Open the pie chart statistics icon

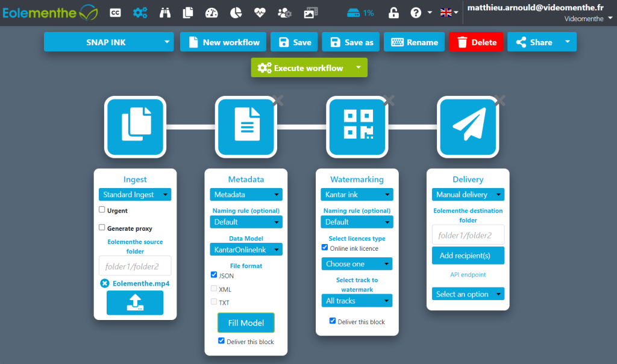[236, 13]
